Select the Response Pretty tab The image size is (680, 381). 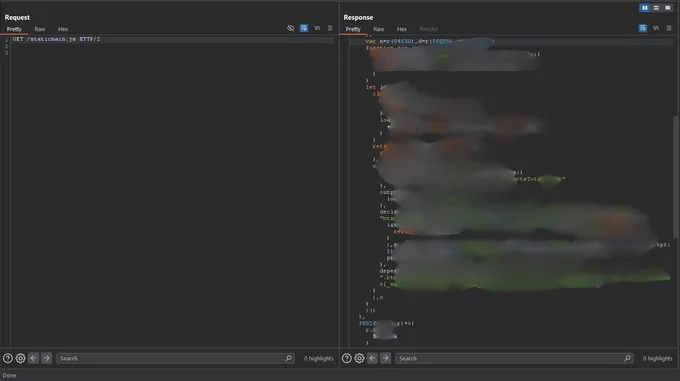tap(353, 29)
